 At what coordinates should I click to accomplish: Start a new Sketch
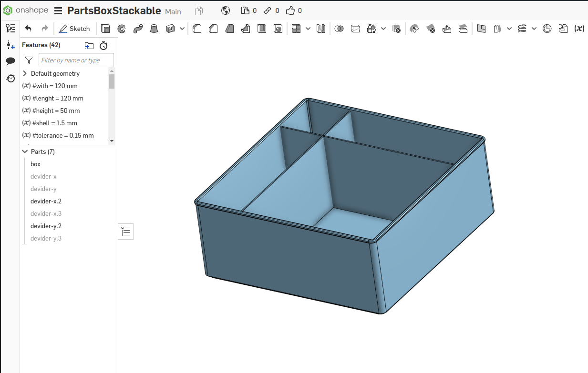click(74, 29)
